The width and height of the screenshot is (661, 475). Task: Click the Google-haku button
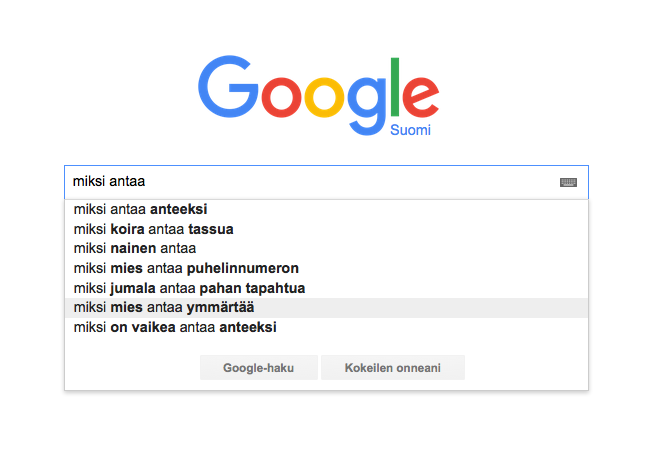[x=259, y=368]
